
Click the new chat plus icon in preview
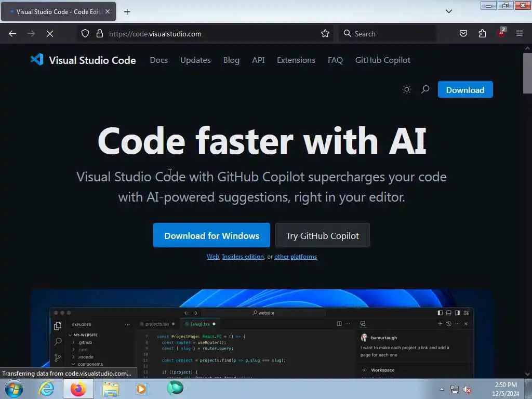click(440, 324)
